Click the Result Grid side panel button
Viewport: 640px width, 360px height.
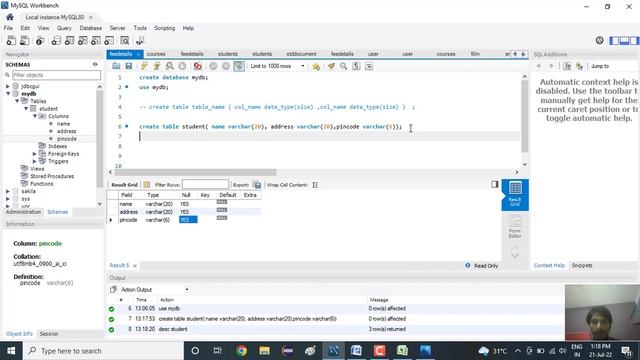[515, 195]
